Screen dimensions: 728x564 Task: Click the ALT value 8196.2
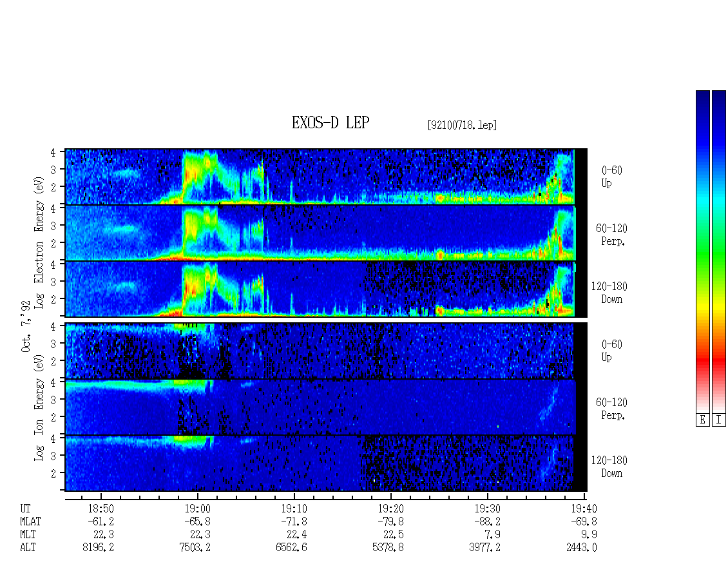98,548
